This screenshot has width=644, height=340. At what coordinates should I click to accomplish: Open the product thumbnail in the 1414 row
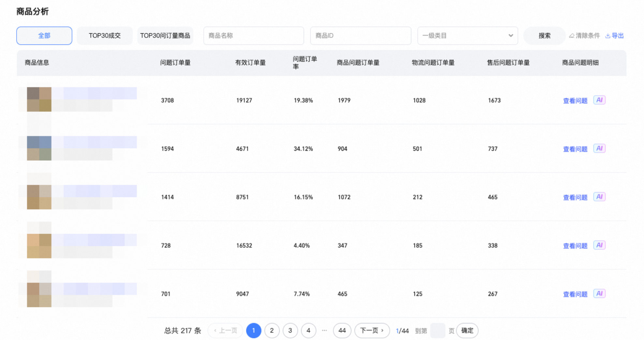39,197
